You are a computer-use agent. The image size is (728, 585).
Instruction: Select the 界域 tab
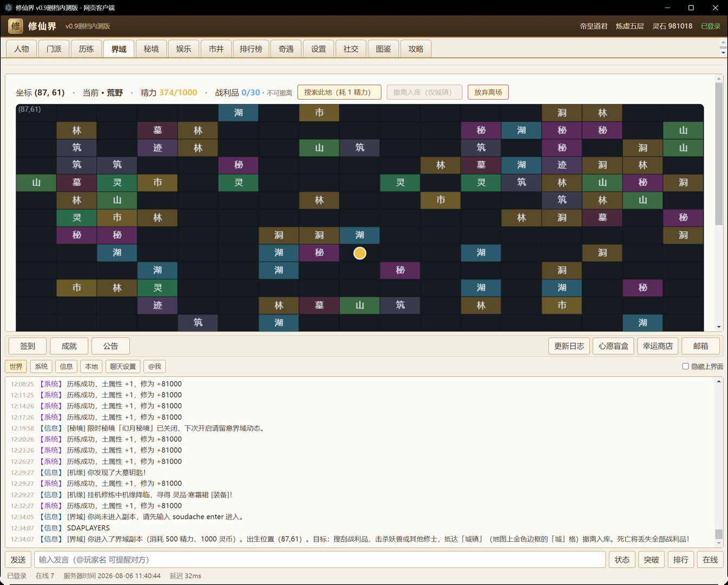[x=119, y=49]
